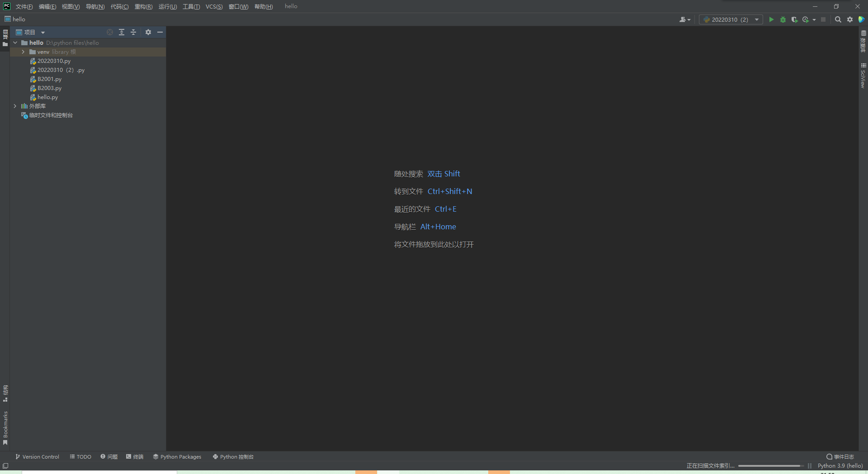
Task: Collapse all items in project tree
Action: click(133, 32)
